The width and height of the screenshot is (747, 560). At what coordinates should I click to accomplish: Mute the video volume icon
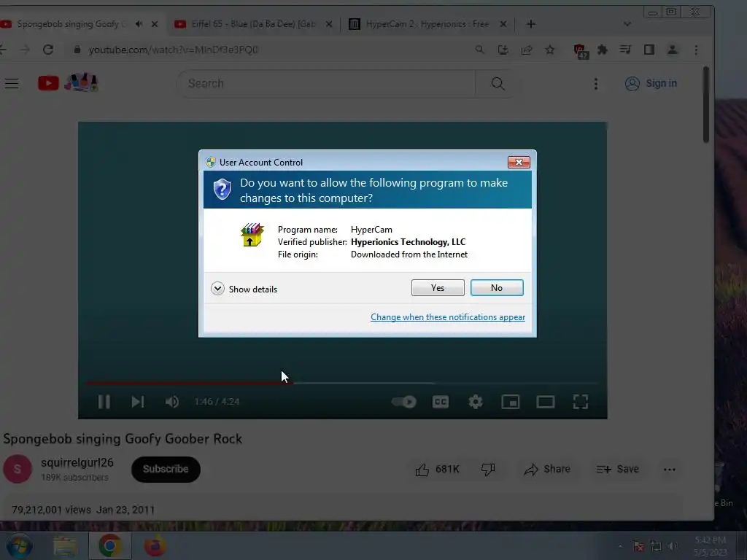[172, 402]
